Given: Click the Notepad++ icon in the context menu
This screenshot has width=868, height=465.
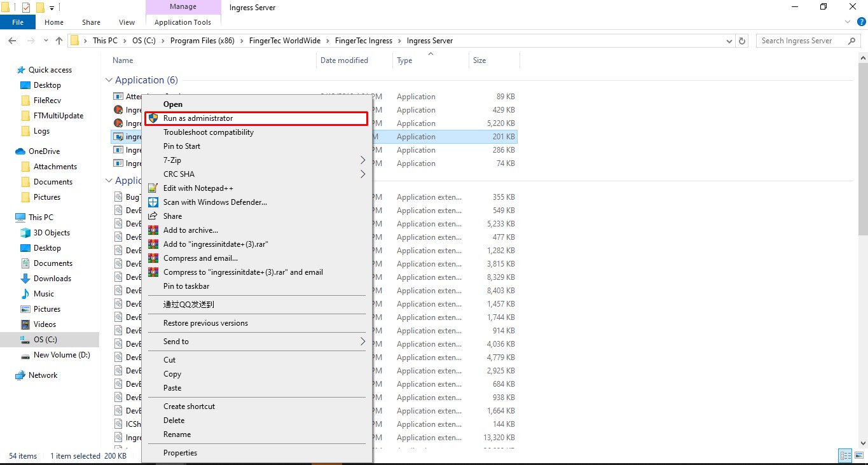Looking at the screenshot, I should (x=153, y=188).
